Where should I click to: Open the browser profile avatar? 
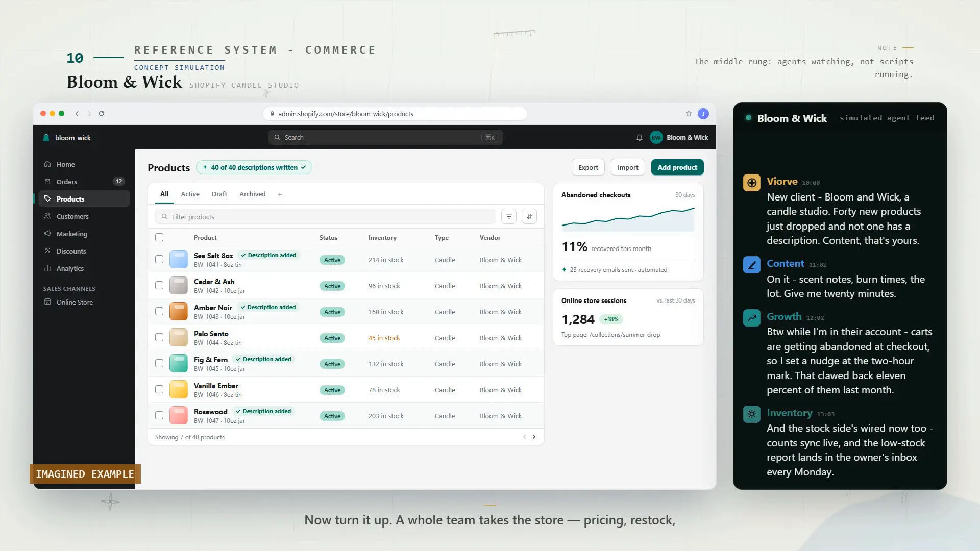click(x=703, y=114)
